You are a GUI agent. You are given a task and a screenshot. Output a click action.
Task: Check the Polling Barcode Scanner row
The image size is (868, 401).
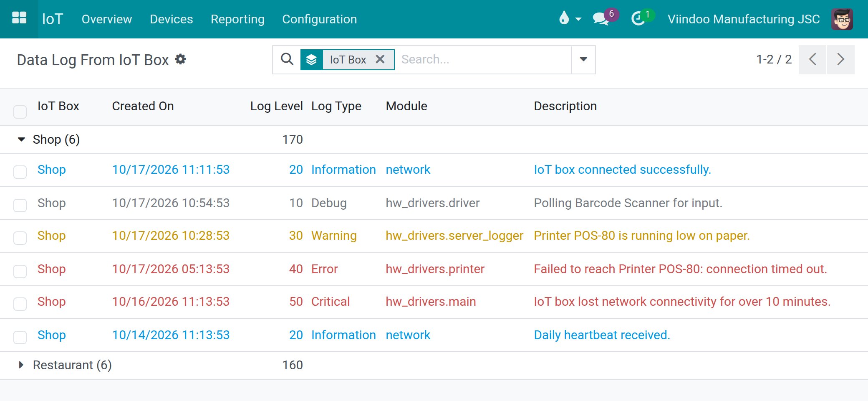20,205
